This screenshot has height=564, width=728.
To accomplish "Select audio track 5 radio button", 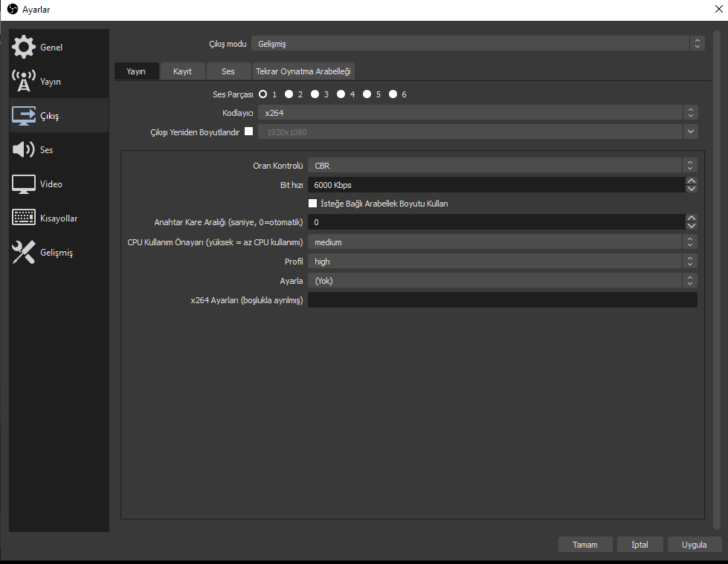I will [x=367, y=94].
